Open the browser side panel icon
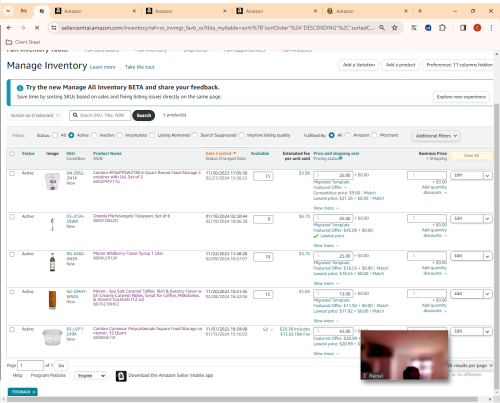Screen dimensions: 500x403 click(463, 28)
